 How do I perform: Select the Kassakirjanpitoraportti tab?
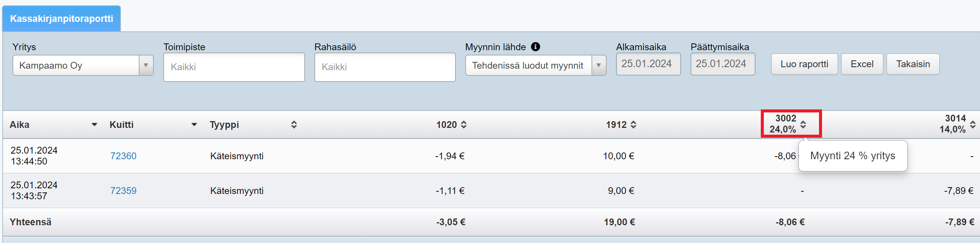62,18
